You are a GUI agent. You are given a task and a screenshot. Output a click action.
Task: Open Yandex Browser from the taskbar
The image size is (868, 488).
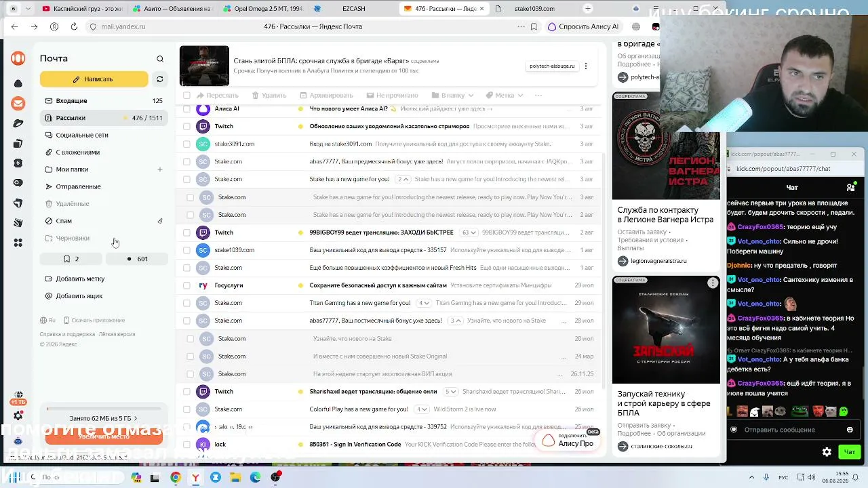[195, 477]
